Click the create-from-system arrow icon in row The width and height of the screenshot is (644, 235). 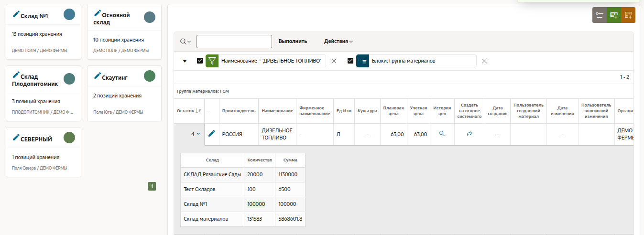pyautogui.click(x=469, y=134)
